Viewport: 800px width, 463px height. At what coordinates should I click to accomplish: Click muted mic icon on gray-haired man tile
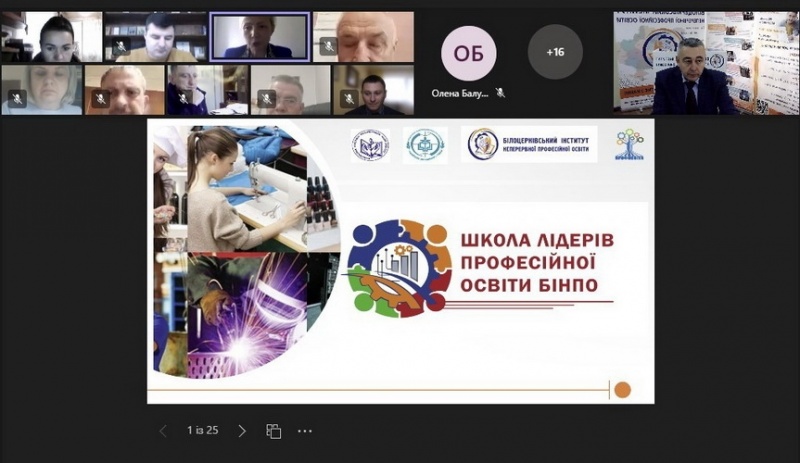pos(266,99)
